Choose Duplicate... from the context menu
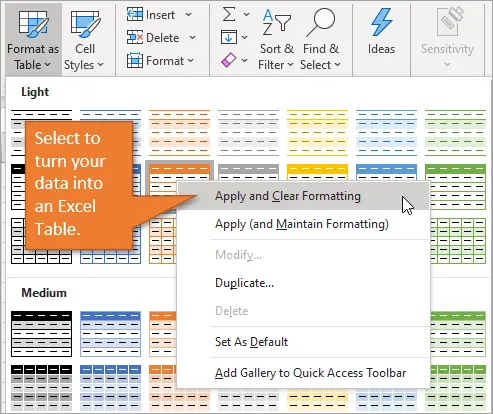 click(303, 283)
